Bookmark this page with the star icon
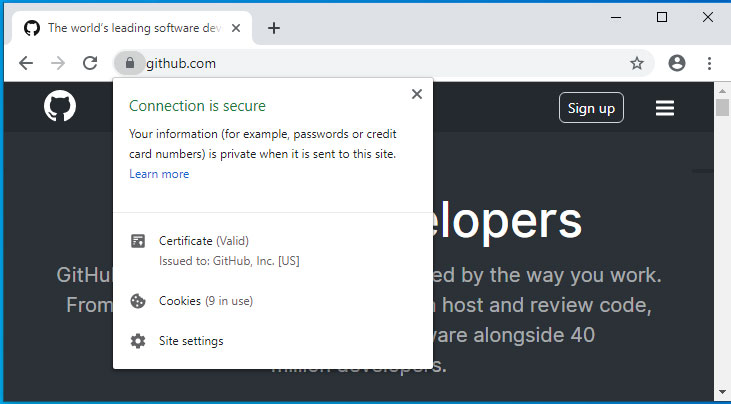 pos(637,63)
